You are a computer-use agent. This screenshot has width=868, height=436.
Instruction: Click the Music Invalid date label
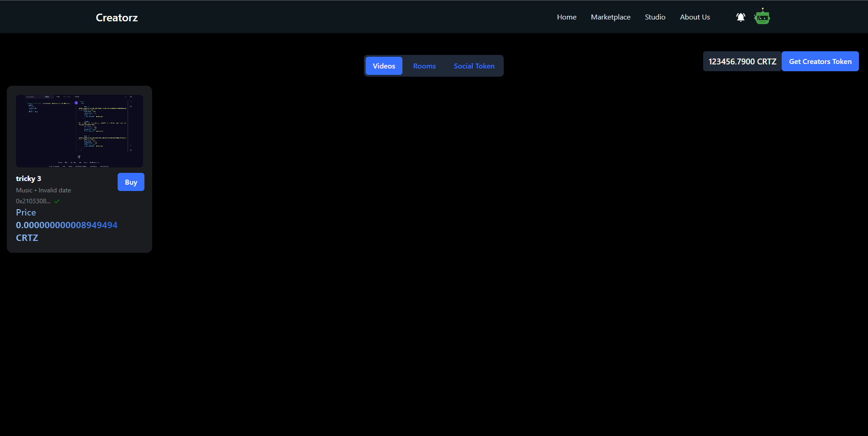click(43, 190)
